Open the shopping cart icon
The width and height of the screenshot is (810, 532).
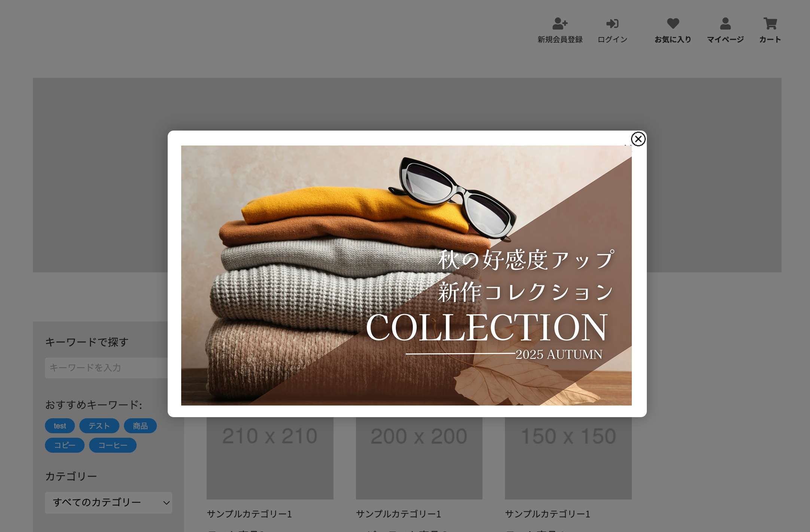[x=770, y=24]
